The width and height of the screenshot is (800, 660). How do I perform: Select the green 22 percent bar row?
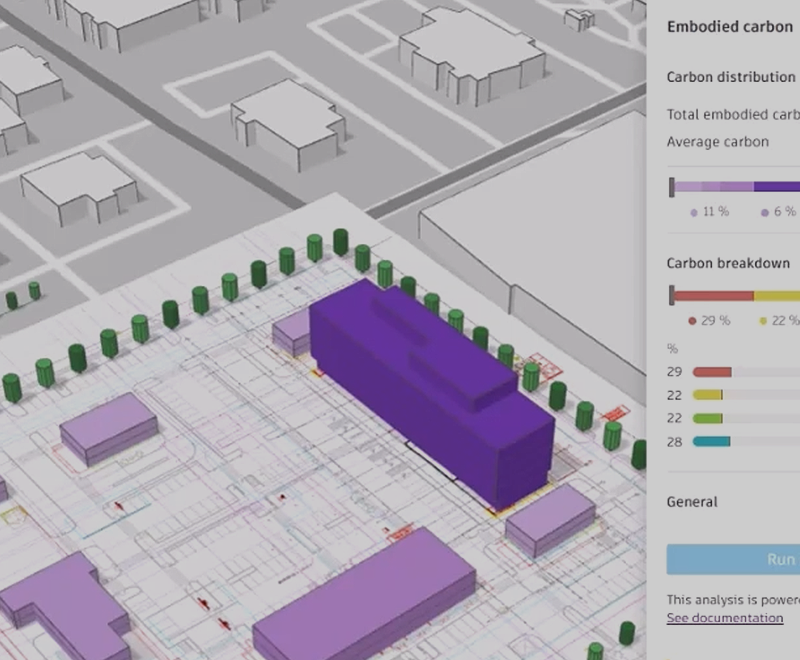point(707,418)
